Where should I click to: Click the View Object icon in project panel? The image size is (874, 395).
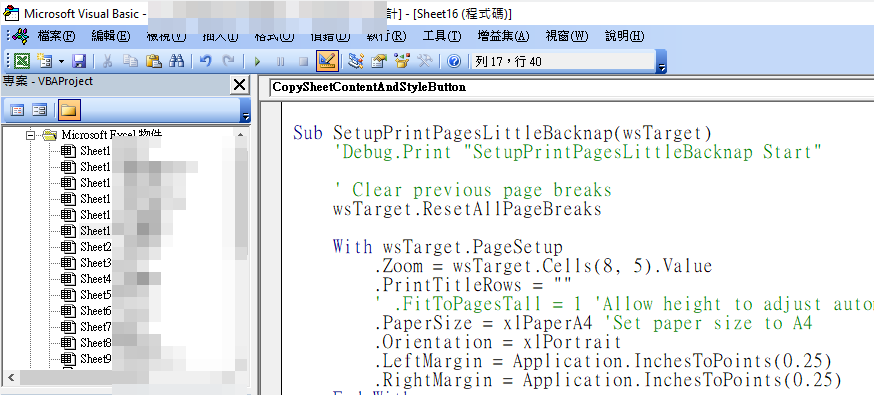tap(40, 110)
